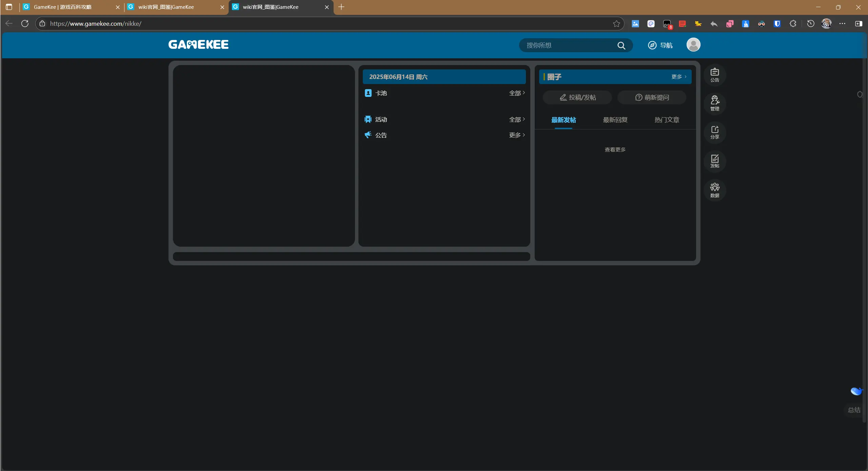Expand 公告 更多 list
The height and width of the screenshot is (471, 868).
[x=517, y=135]
